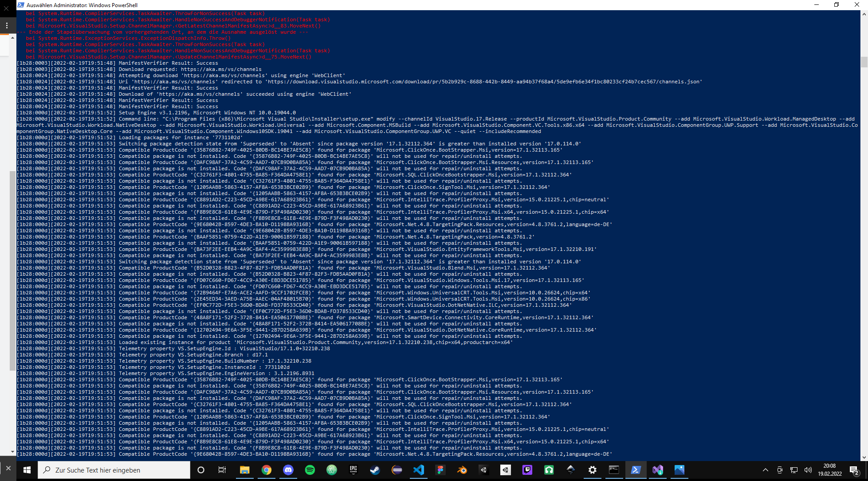Launch Epic Games from the taskbar
Viewport: 868px width, 481px height.
point(353,470)
